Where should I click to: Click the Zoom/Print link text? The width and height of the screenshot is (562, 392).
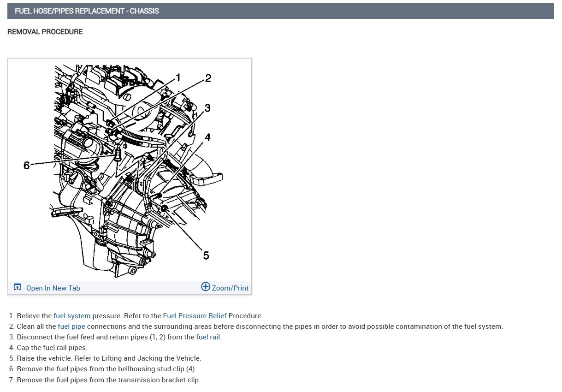tap(230, 288)
